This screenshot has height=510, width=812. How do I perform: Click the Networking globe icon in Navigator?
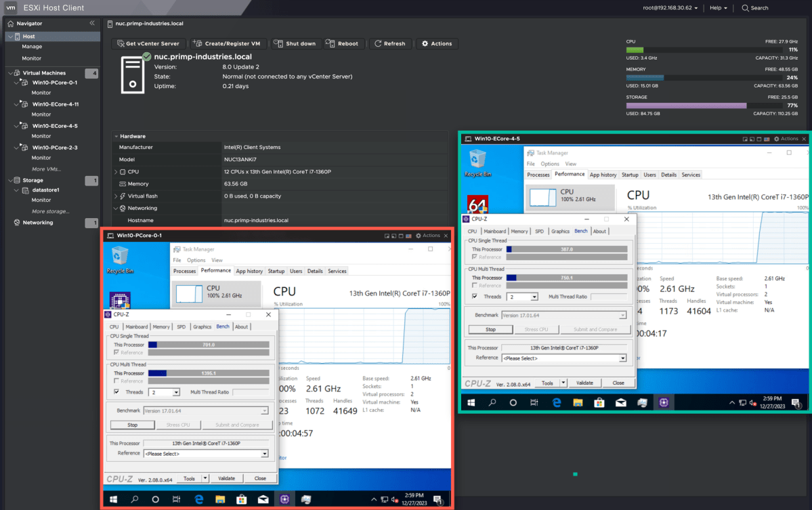click(x=16, y=222)
